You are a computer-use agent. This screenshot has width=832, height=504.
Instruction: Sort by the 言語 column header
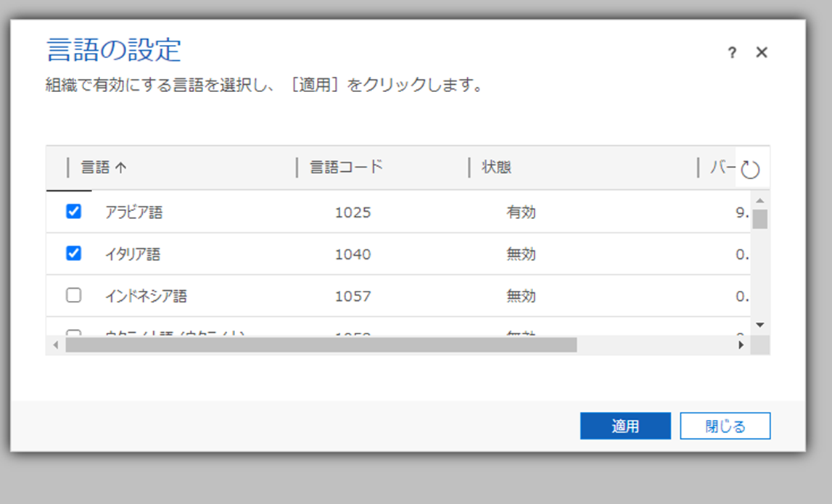click(x=96, y=168)
